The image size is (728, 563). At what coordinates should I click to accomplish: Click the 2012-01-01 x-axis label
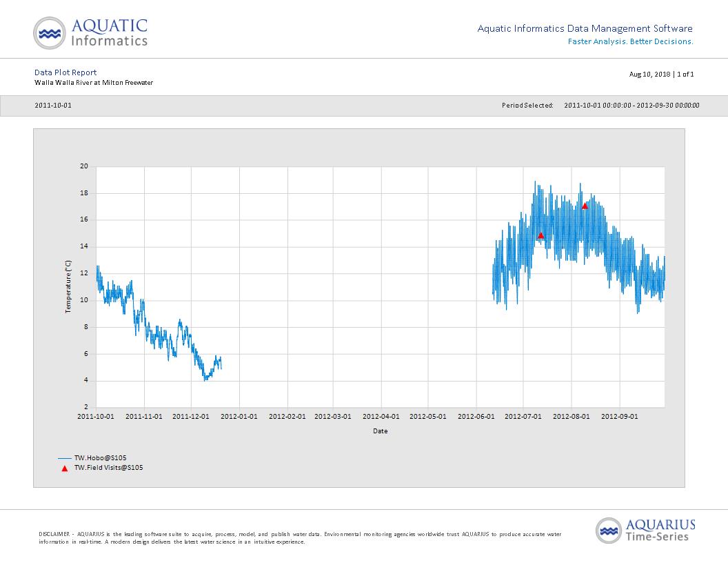click(239, 417)
